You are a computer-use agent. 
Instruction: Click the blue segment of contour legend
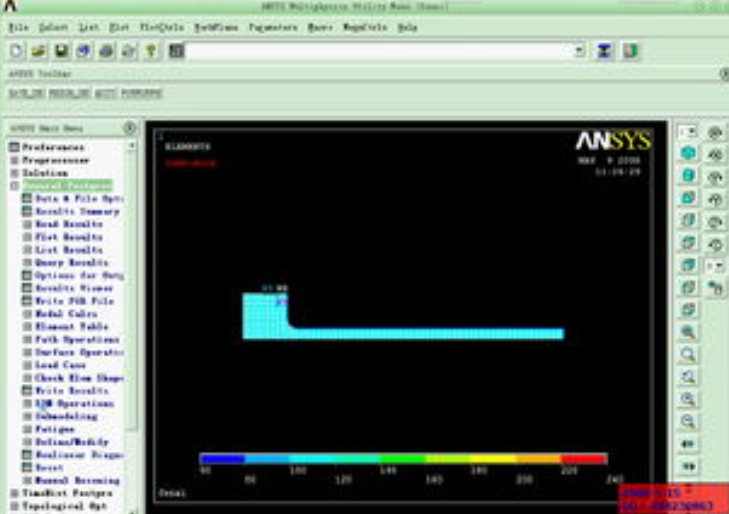tap(222, 459)
